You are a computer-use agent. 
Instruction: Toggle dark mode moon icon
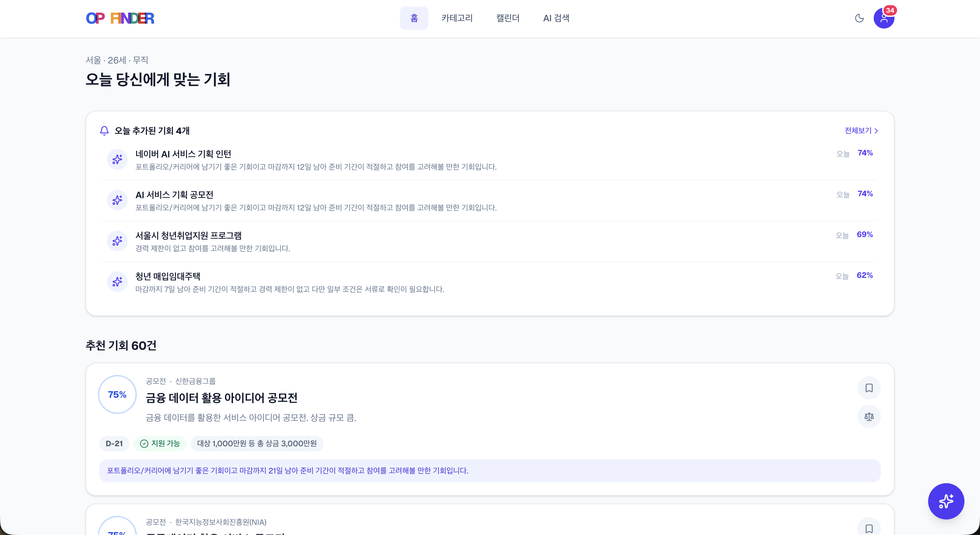[x=859, y=18]
